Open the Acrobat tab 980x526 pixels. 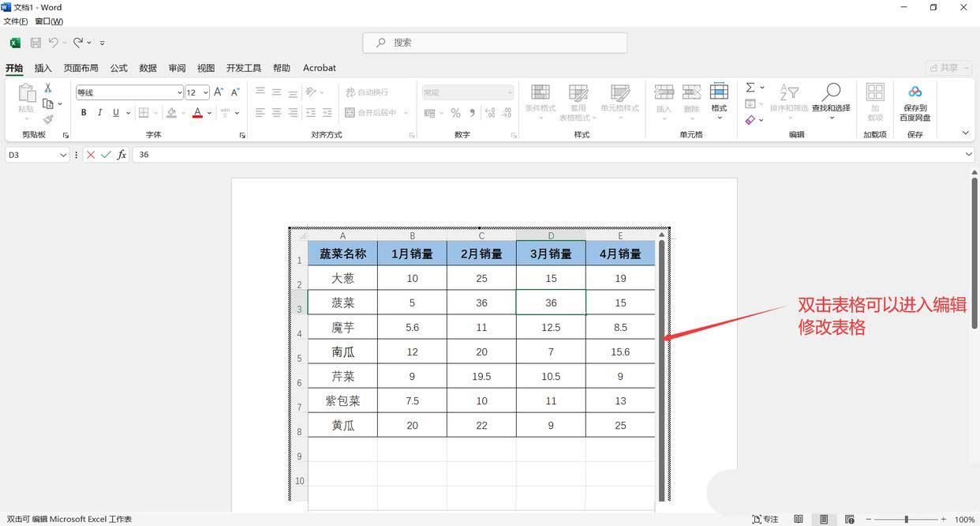pos(320,68)
